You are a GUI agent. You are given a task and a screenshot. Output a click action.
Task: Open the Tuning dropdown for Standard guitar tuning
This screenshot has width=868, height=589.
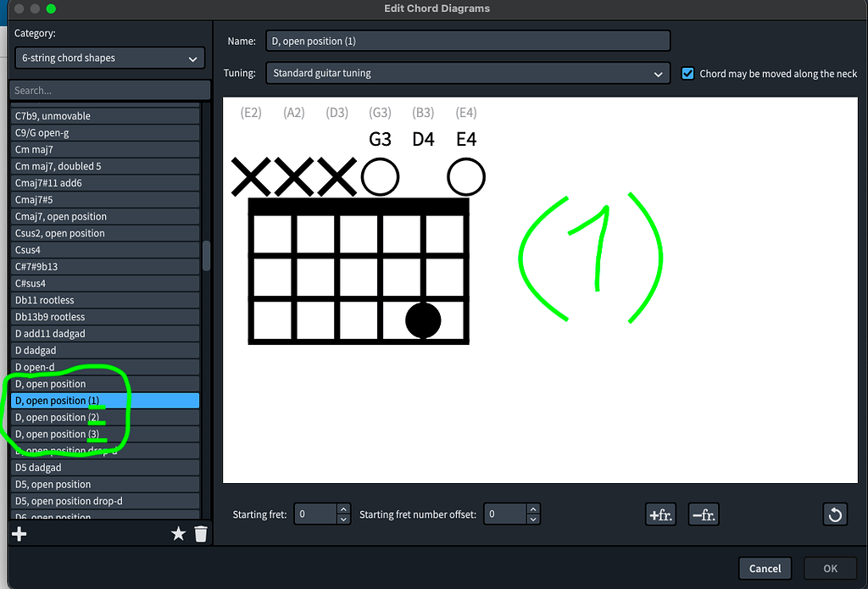[x=469, y=73]
